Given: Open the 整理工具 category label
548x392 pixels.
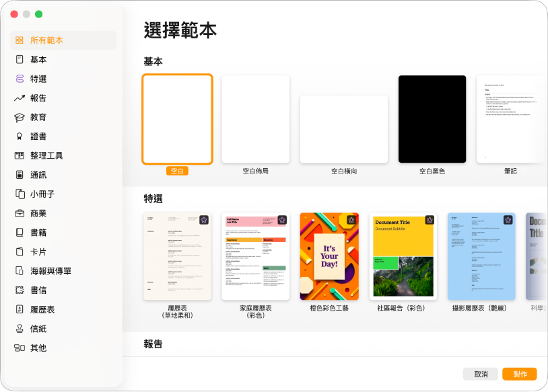Looking at the screenshot, I should (46, 156).
